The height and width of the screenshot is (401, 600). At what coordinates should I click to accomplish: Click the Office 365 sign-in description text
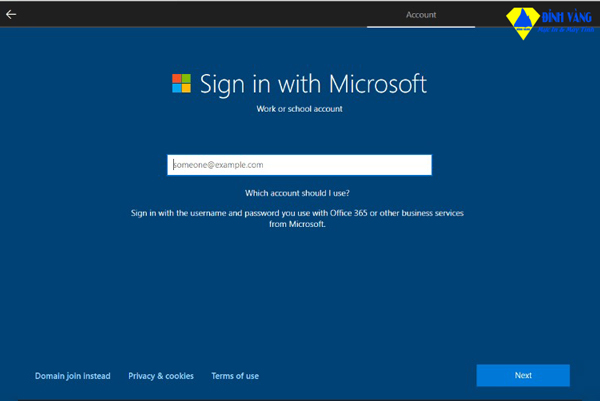(x=297, y=219)
